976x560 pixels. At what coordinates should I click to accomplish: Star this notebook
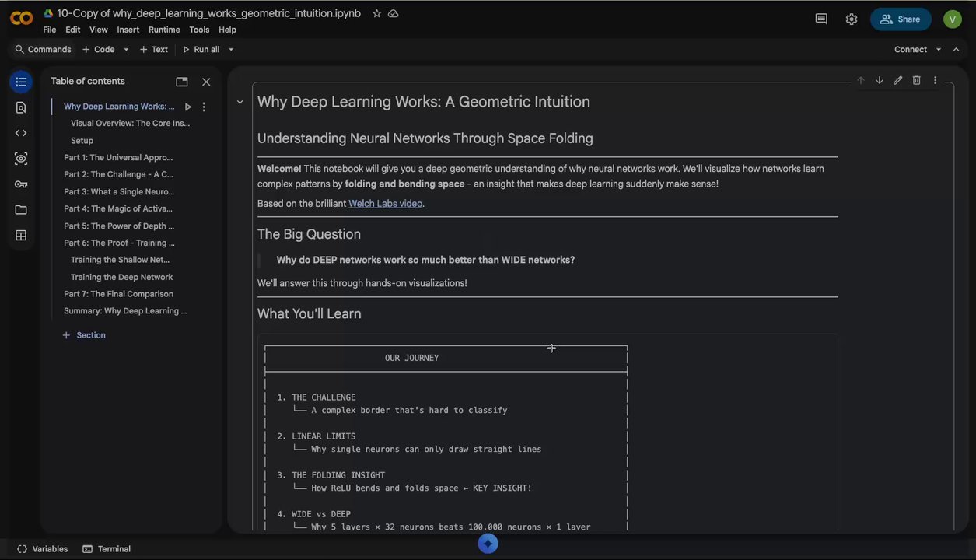pos(377,13)
